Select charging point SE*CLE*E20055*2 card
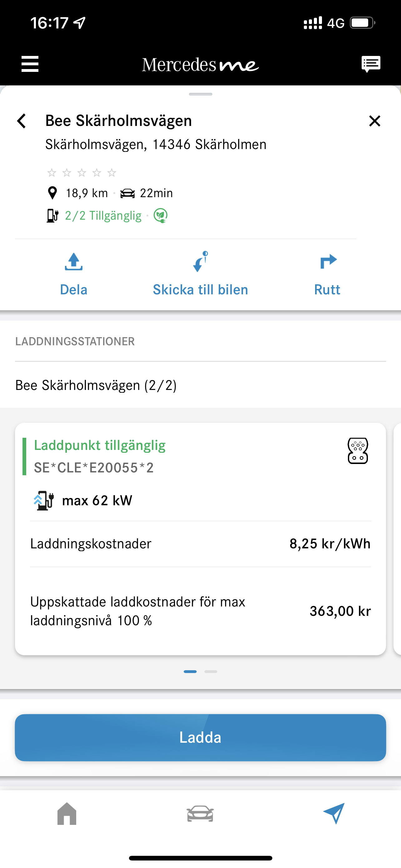 (200, 539)
